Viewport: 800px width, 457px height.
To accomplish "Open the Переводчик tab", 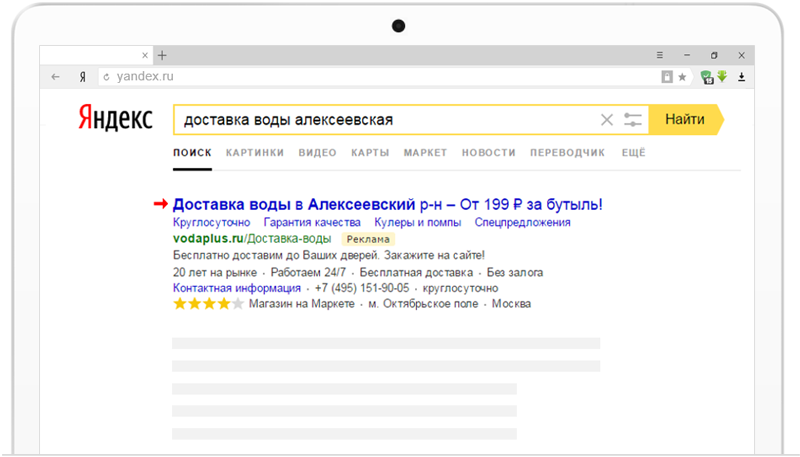I will [567, 153].
